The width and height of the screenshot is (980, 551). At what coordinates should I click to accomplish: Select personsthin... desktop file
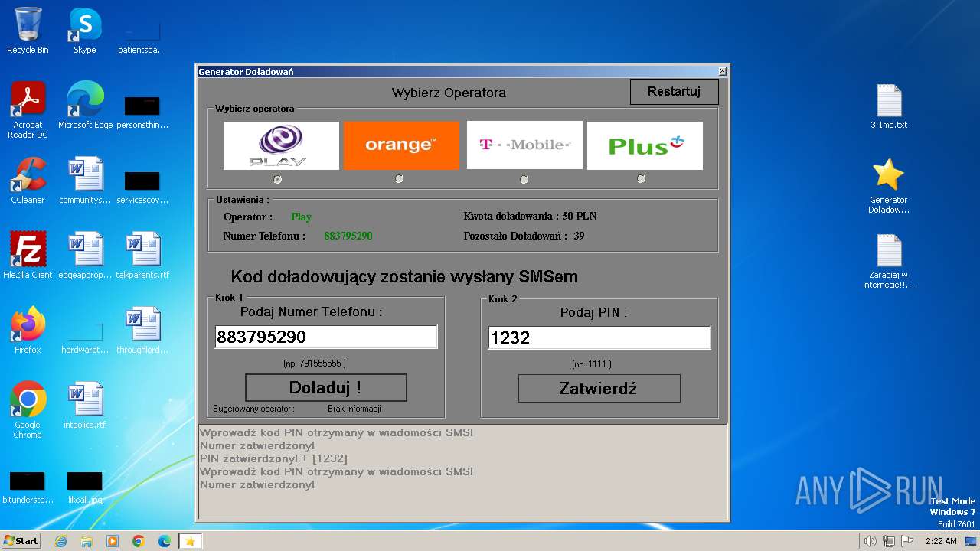[142, 112]
